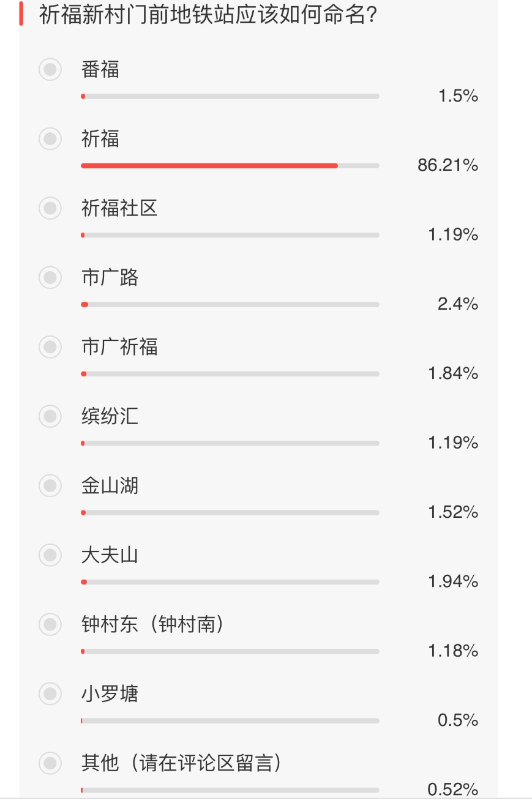This screenshot has height=800, width=532.
Task: Choose 缤纷汇 radio option
Action: click(50, 416)
